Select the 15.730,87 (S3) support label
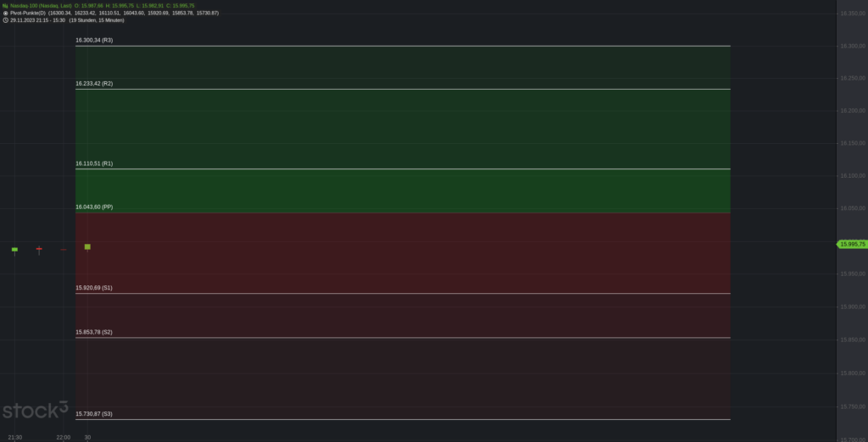The image size is (868, 442). click(94, 413)
